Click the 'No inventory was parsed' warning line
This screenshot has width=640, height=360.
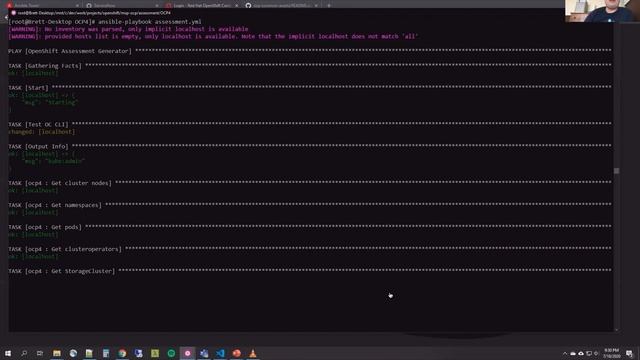coord(128,29)
